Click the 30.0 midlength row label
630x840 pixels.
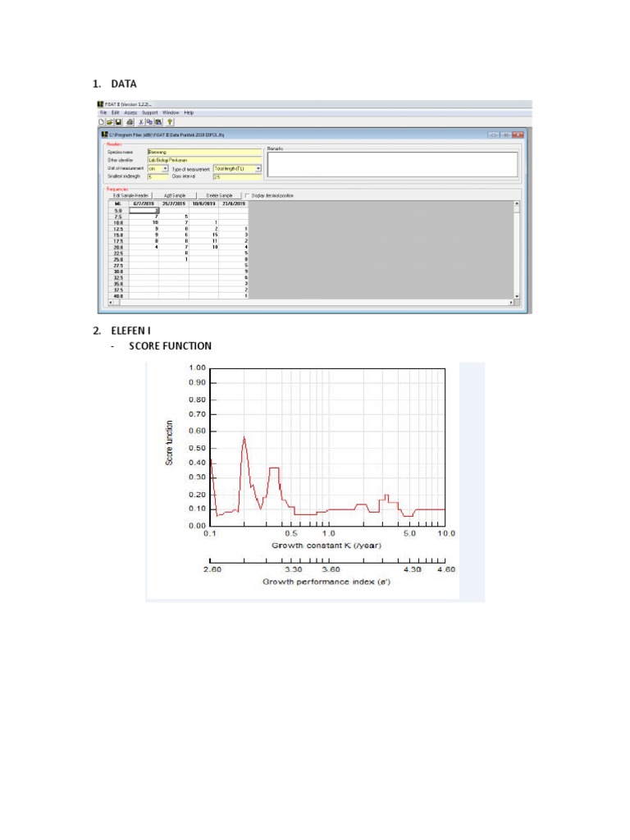click(118, 272)
